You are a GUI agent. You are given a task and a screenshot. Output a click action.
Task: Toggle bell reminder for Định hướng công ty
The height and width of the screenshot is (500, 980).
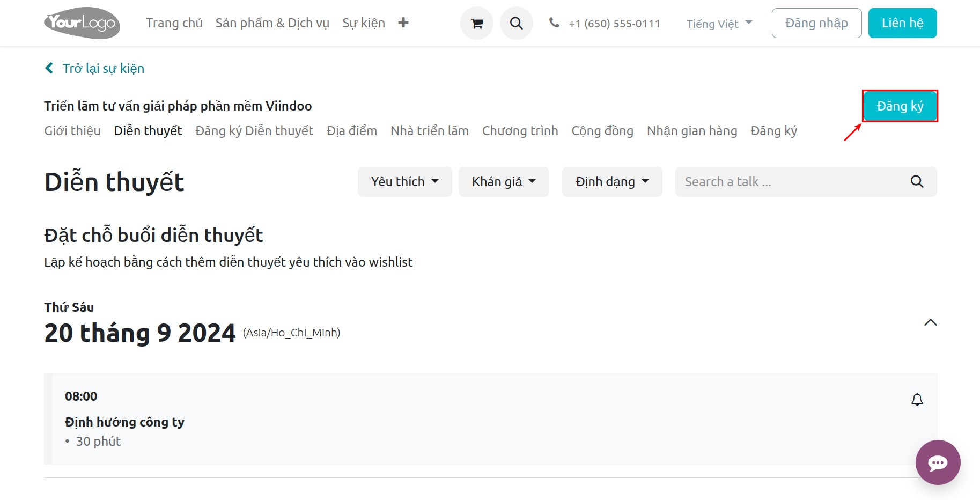point(917,400)
